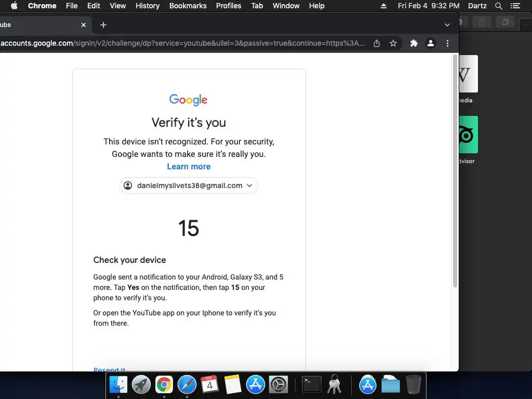Open the Applications stack next to the folder in the Dock

pyautogui.click(x=368, y=385)
